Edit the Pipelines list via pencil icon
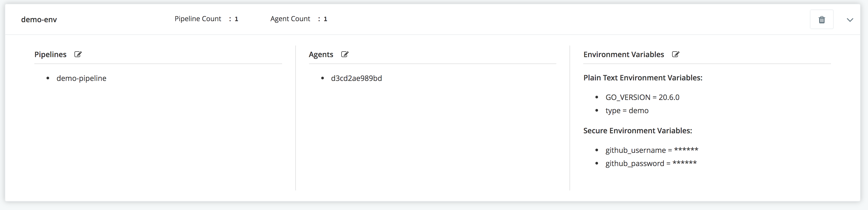The width and height of the screenshot is (868, 210). click(78, 54)
